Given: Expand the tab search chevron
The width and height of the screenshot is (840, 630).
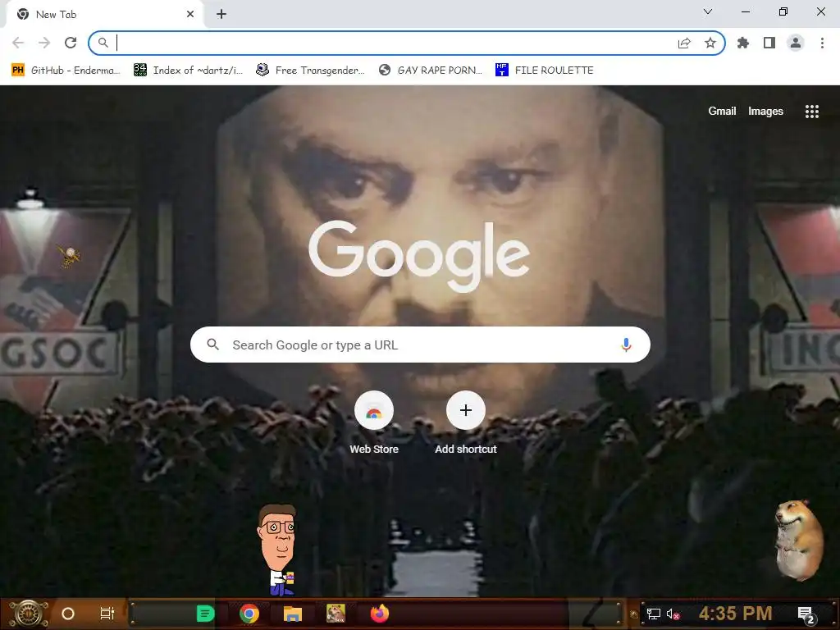Looking at the screenshot, I should pyautogui.click(x=708, y=11).
